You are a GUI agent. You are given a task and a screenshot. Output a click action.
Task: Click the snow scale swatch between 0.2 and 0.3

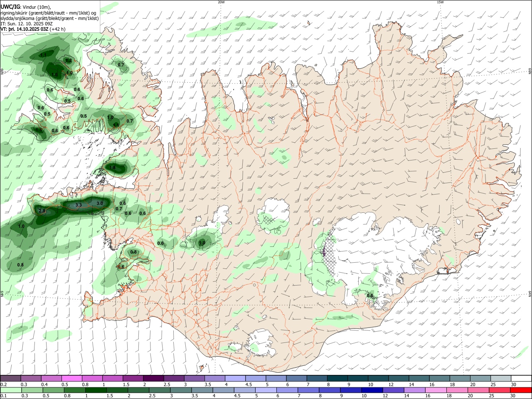tap(10, 378)
